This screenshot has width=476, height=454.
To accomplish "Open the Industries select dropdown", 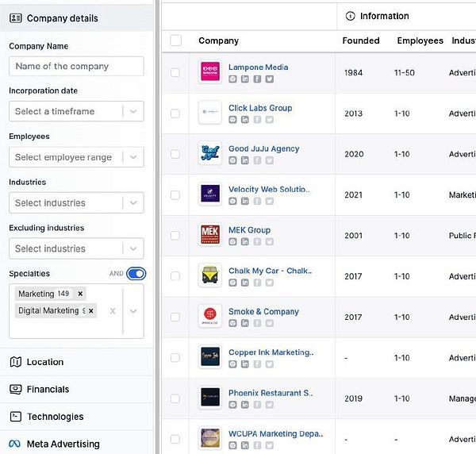I will (76, 202).
